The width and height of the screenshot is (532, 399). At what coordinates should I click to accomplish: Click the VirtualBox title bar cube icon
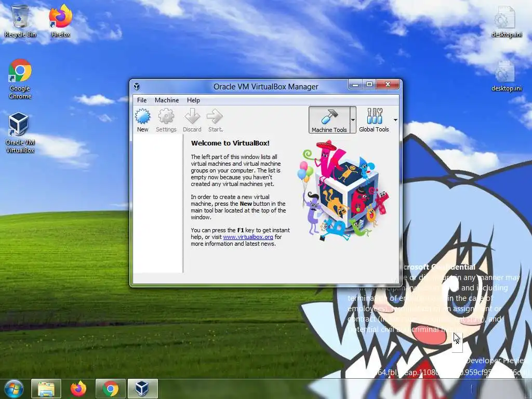pyautogui.click(x=137, y=87)
